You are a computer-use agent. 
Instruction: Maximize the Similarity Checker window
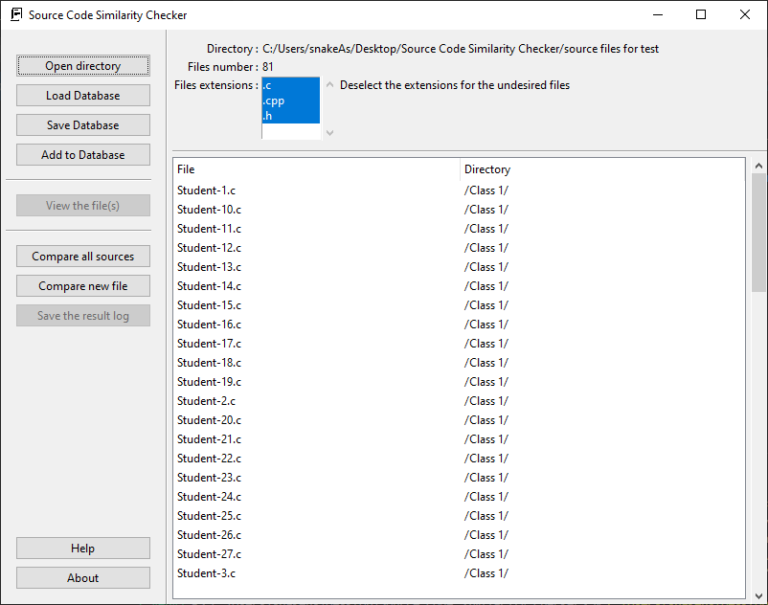pyautogui.click(x=700, y=15)
